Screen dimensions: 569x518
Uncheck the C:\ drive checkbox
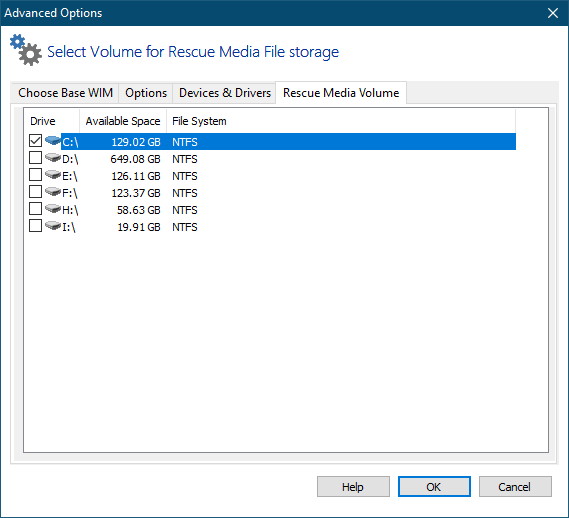pyautogui.click(x=35, y=140)
